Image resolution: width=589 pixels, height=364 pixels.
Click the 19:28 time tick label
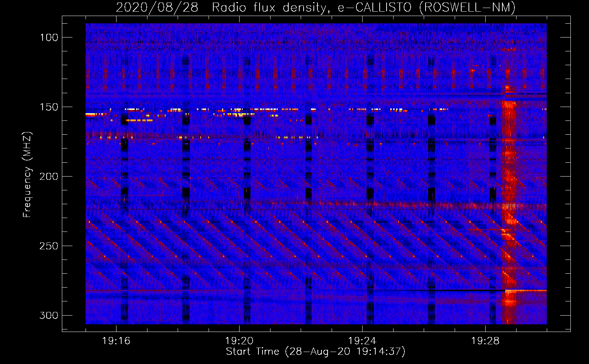[485, 341]
